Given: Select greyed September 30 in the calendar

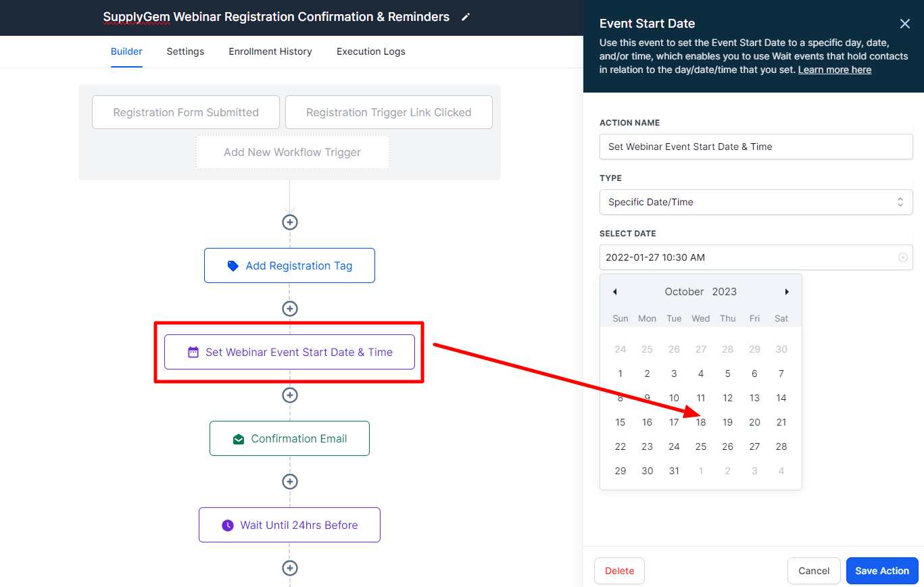Looking at the screenshot, I should (x=781, y=349).
